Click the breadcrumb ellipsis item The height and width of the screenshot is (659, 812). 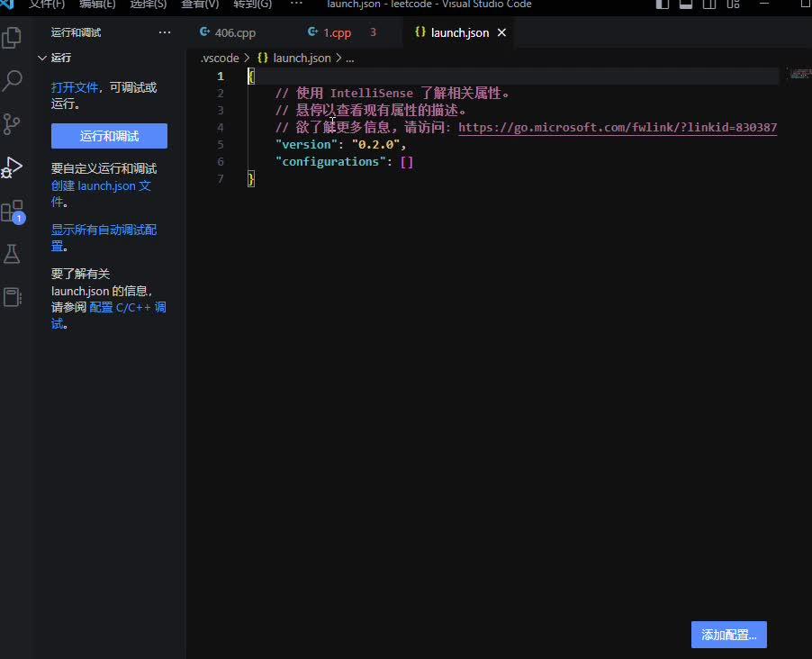350,58
